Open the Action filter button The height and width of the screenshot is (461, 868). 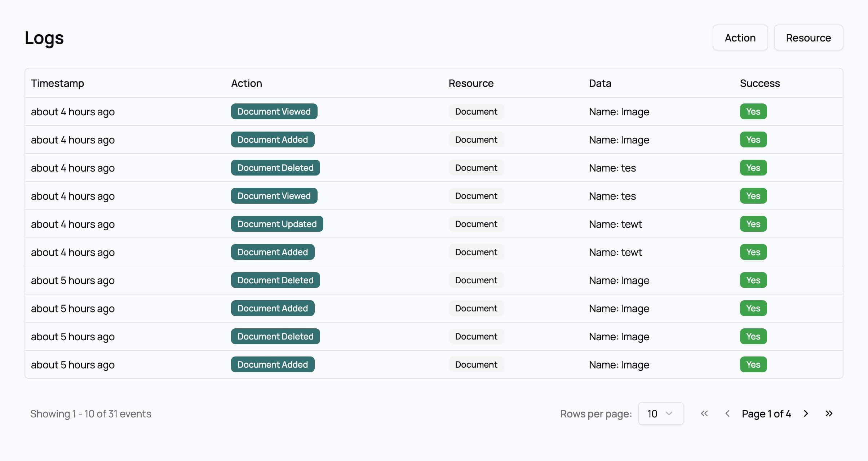click(740, 37)
